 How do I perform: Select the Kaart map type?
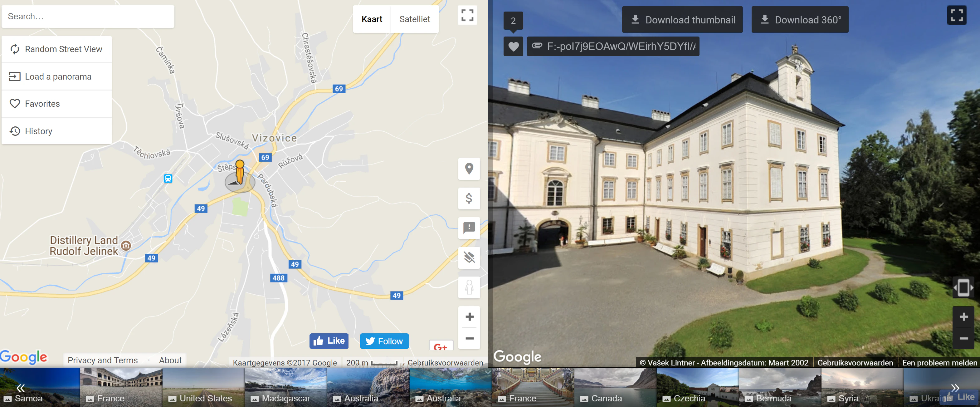(372, 19)
